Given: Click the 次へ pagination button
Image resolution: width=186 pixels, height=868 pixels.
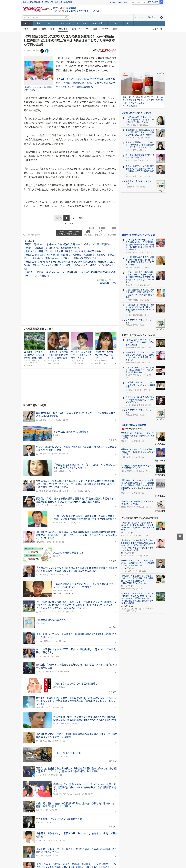Looking at the screenshot, I should pos(81,218).
